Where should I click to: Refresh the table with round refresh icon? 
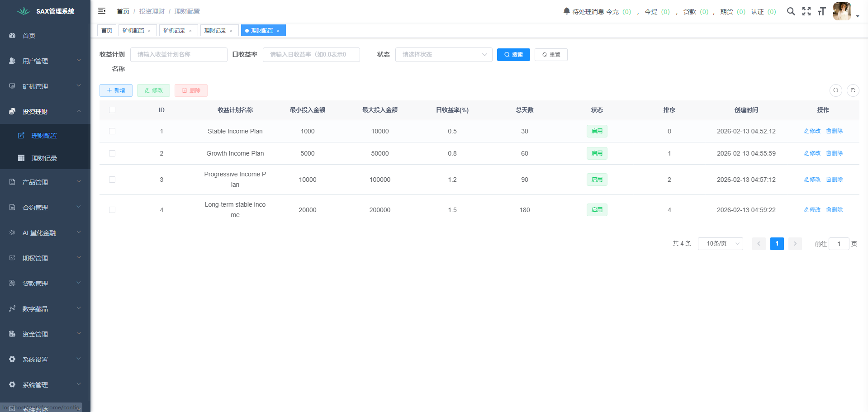coord(853,90)
